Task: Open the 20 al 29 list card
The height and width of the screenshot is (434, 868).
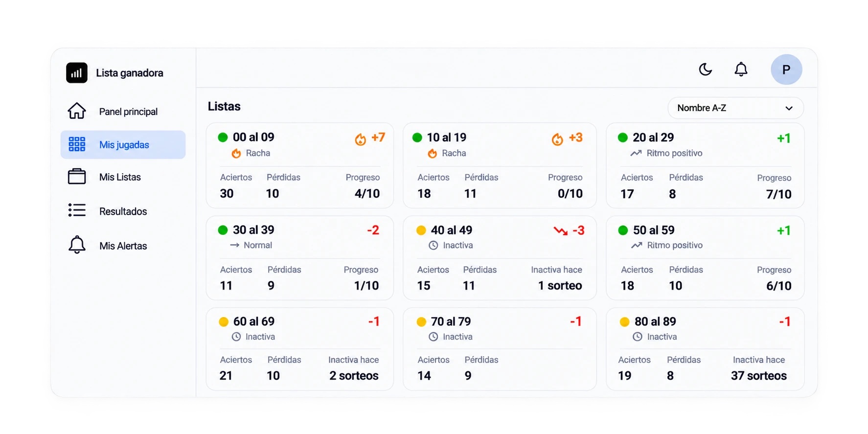Action: coord(705,165)
